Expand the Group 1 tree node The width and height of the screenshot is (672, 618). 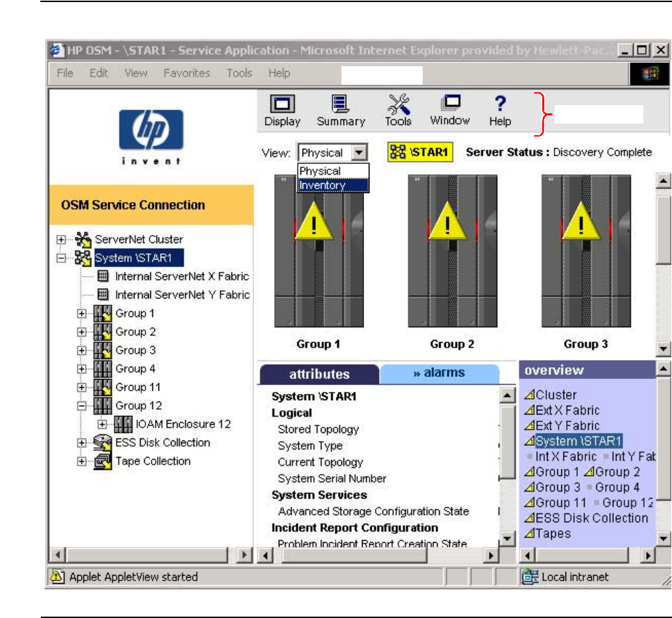coord(81,313)
